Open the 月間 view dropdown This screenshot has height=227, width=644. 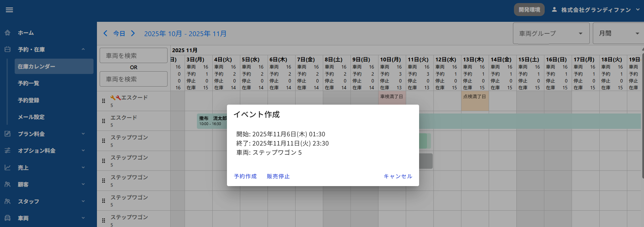pos(618,33)
